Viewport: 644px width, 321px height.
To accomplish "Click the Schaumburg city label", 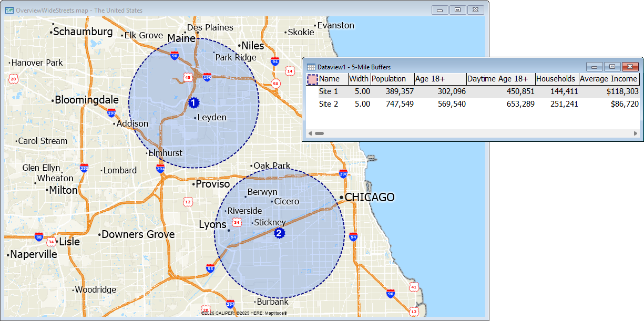I will pyautogui.click(x=83, y=32).
